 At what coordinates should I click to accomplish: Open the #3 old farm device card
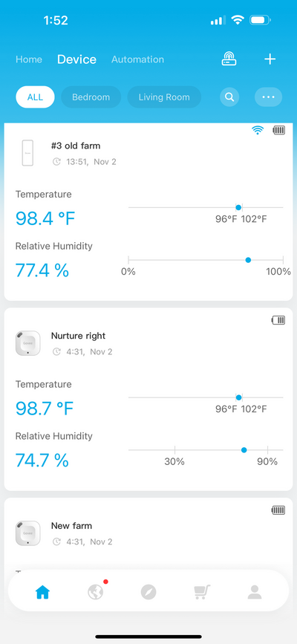[x=148, y=212]
